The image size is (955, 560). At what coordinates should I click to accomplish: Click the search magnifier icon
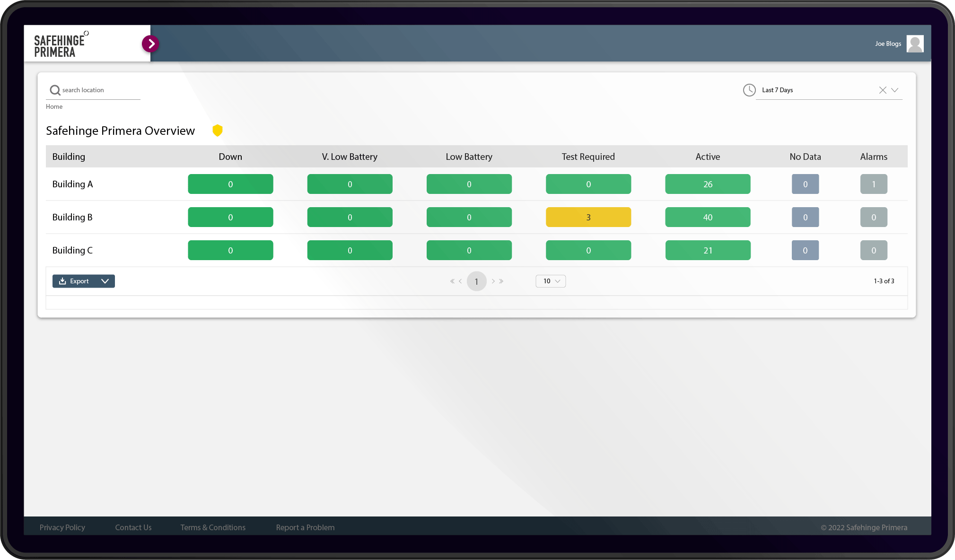[x=55, y=90]
